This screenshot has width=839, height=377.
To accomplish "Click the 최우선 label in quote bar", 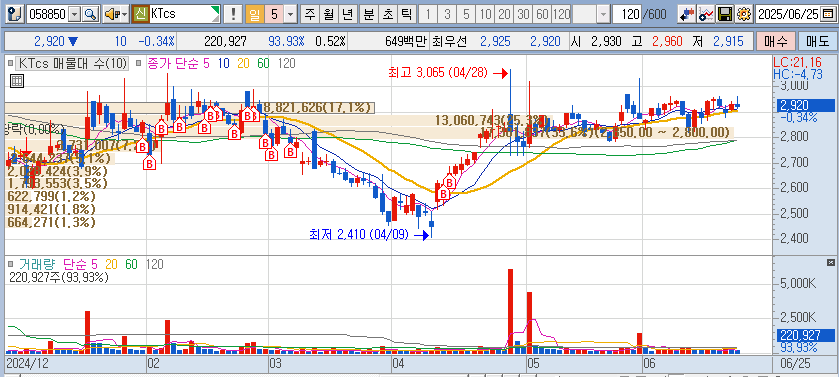I will tap(449, 41).
